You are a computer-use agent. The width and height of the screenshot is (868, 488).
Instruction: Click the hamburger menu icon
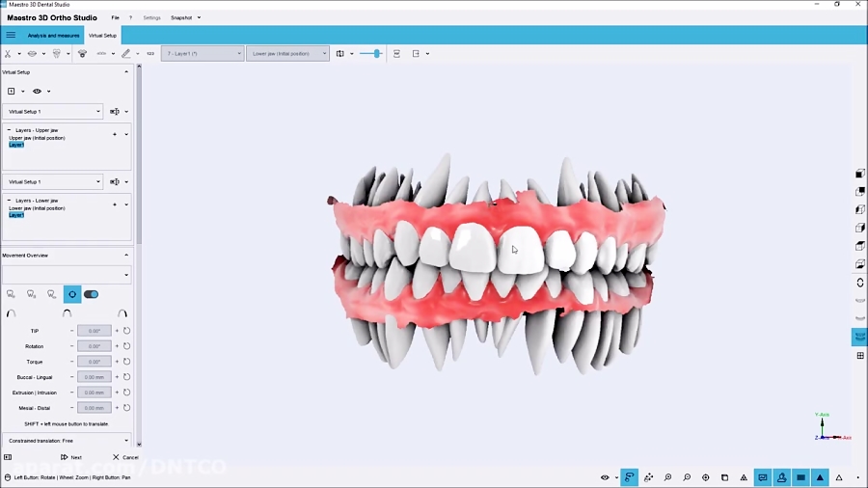(11, 35)
